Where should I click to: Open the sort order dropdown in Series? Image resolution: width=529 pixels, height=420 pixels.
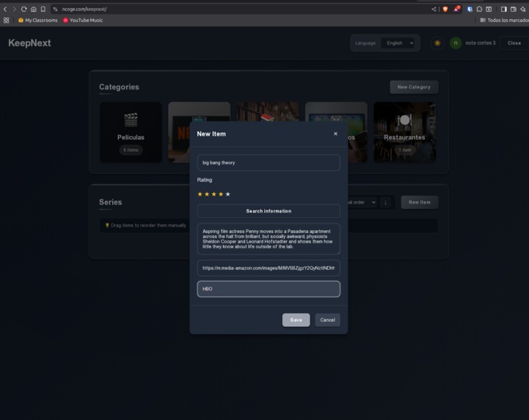coord(362,202)
